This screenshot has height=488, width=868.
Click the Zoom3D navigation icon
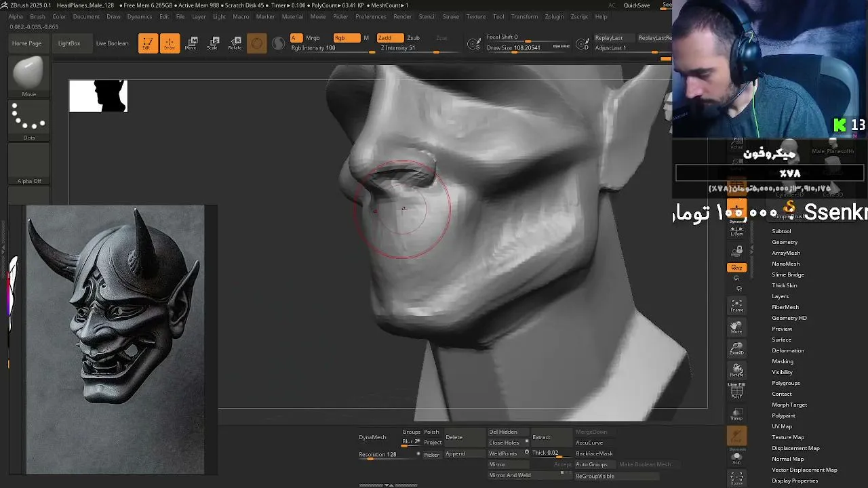(x=736, y=348)
